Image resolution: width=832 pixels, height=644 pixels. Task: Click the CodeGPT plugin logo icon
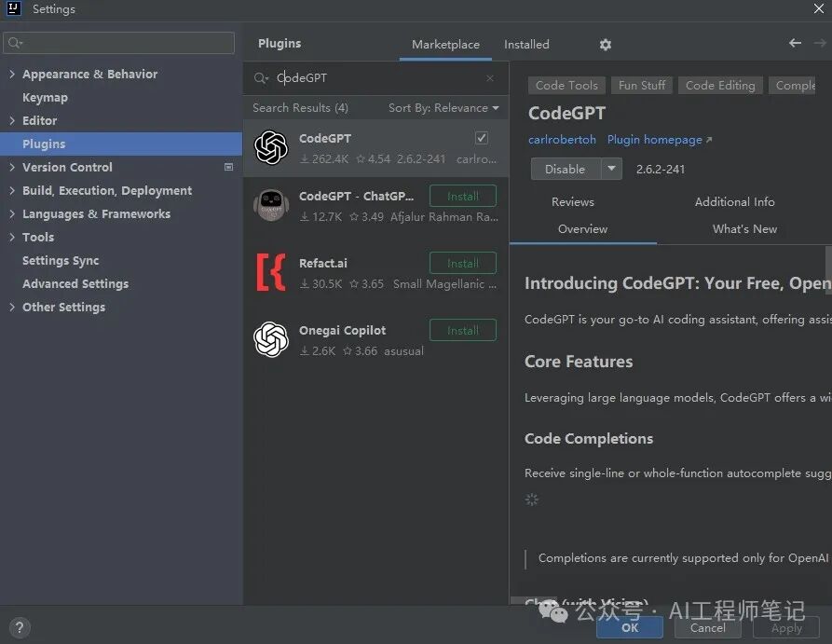[271, 147]
